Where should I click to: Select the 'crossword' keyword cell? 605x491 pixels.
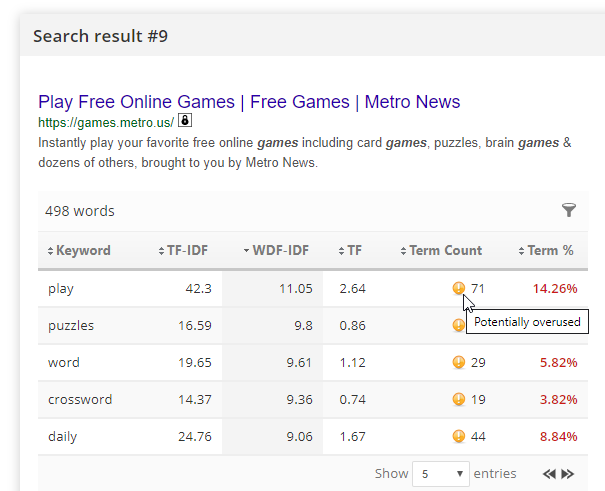click(x=80, y=399)
